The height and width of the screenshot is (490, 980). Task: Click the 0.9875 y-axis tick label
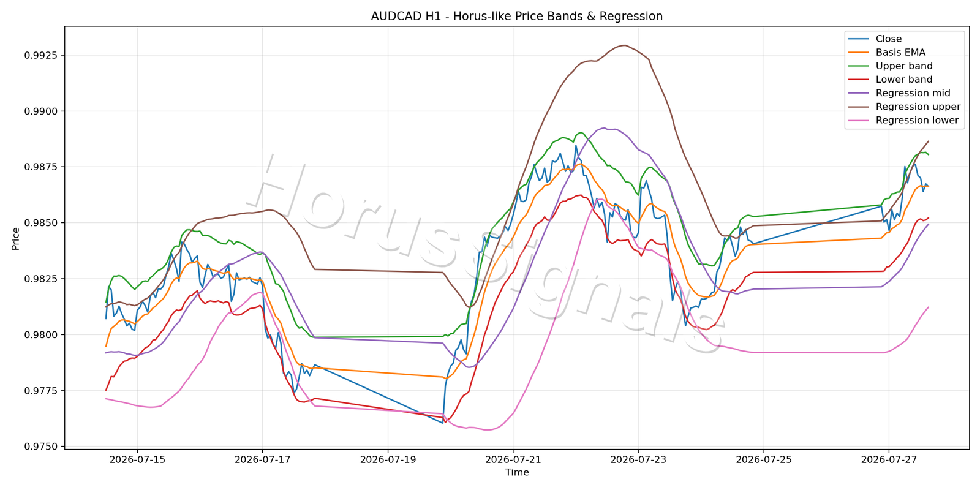41,167
